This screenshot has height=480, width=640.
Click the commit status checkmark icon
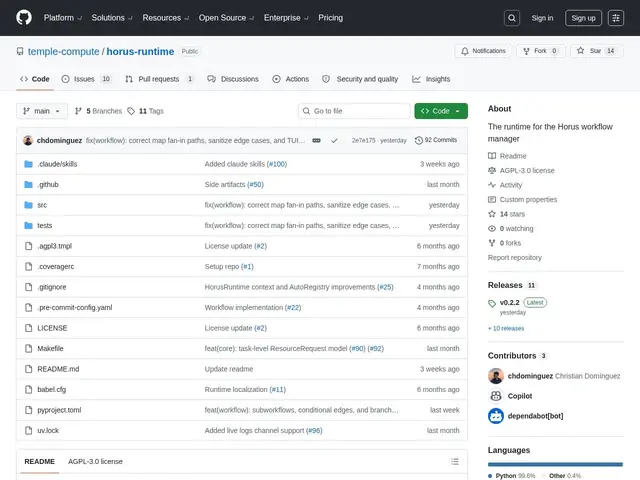click(x=334, y=140)
